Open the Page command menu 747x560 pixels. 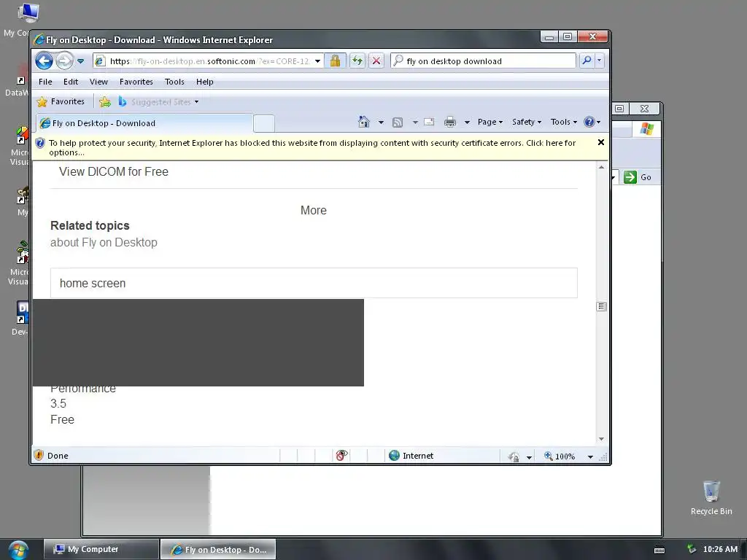pyautogui.click(x=490, y=122)
